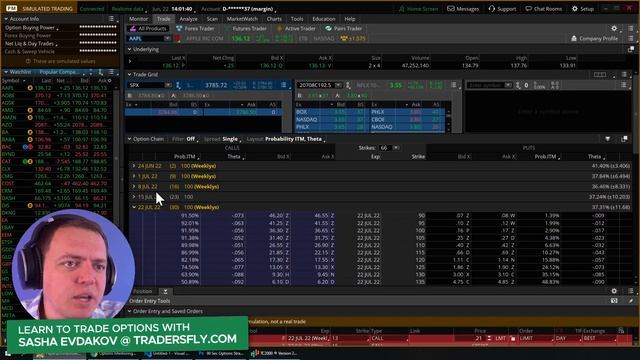The width and height of the screenshot is (640, 360).
Task: Expand the Underlying quote row arrow
Action: coord(130,62)
